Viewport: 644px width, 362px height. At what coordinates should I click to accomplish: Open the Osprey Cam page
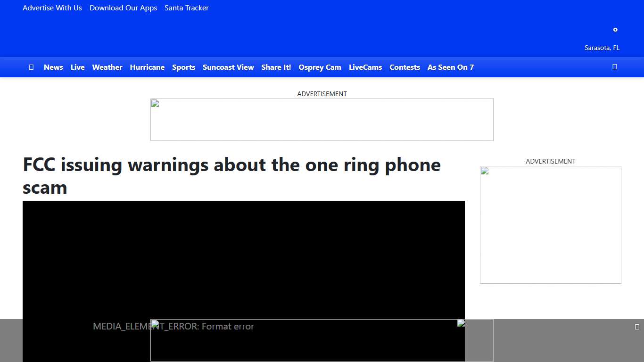(320, 67)
